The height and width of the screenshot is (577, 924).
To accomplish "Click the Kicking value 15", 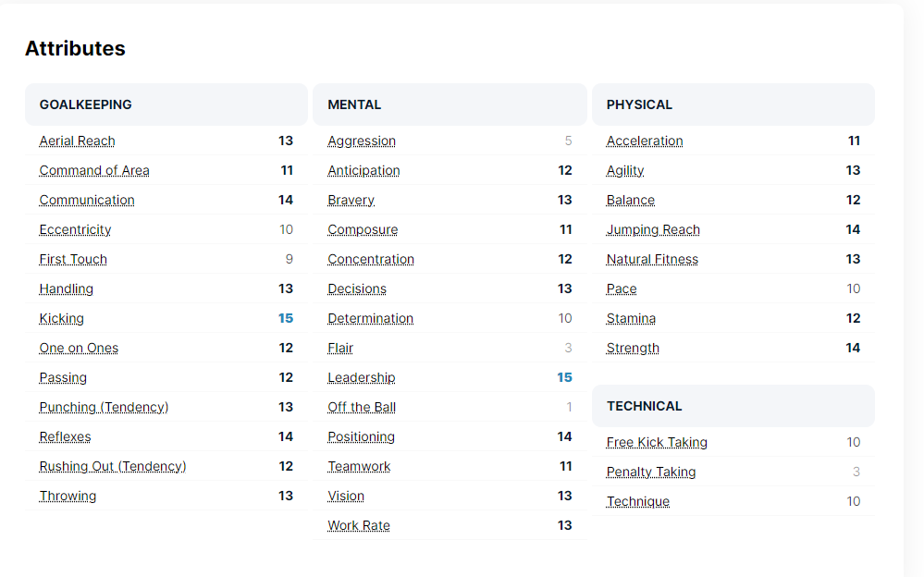I will pyautogui.click(x=285, y=318).
